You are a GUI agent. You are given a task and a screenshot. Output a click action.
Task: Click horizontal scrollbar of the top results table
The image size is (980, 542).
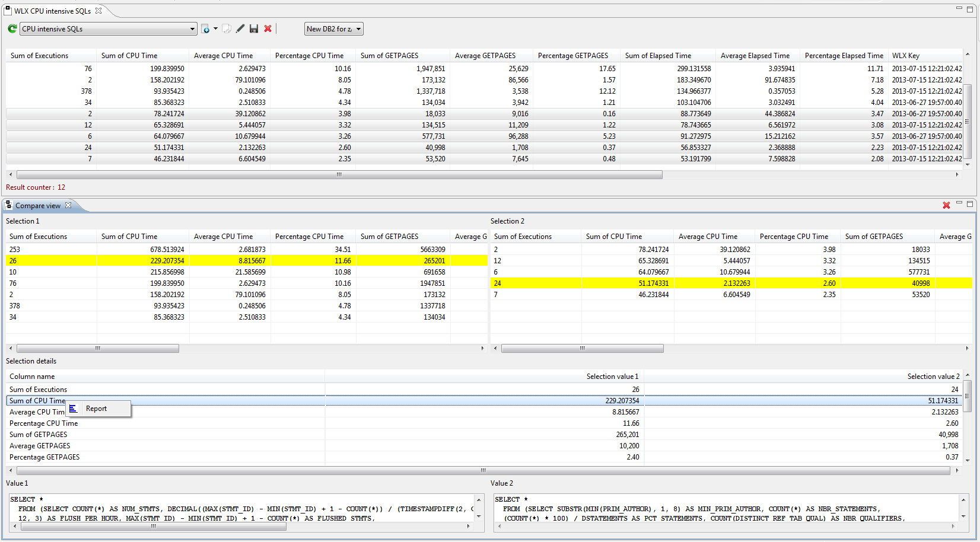339,174
